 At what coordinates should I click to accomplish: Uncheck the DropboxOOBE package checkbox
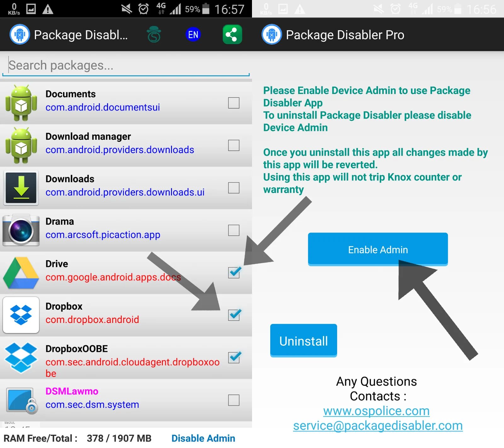coord(234,357)
